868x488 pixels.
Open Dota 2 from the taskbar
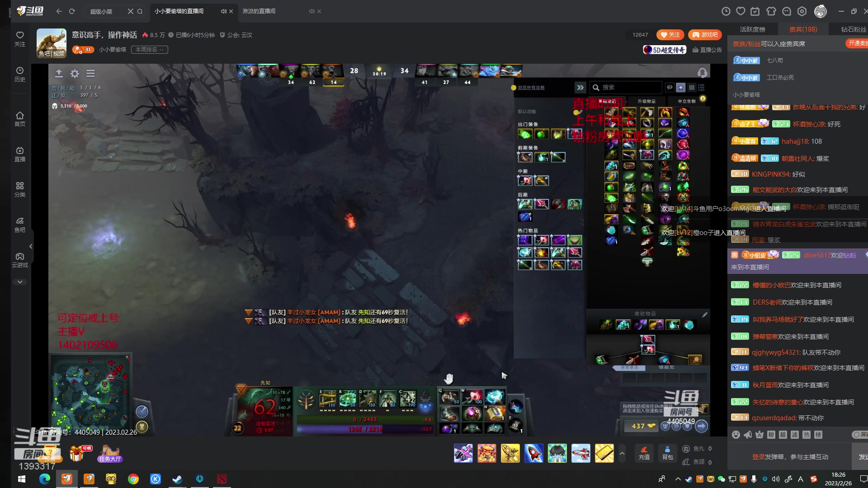click(222, 479)
